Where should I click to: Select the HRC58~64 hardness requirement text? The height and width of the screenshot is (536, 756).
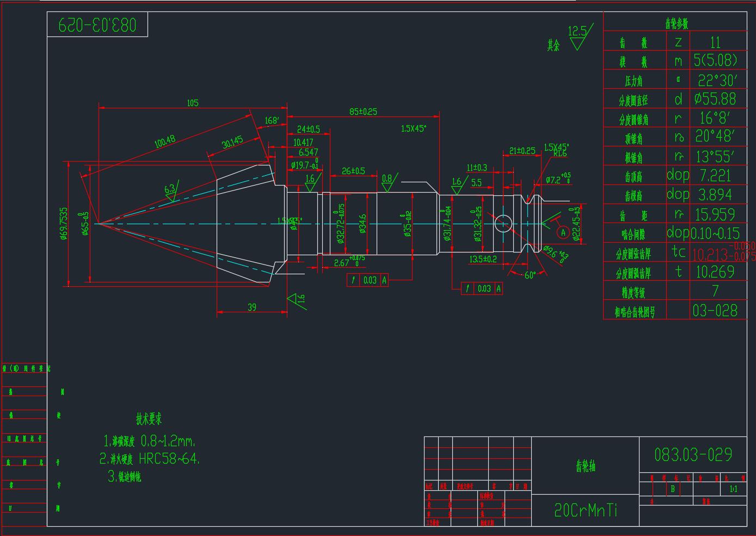pos(169,459)
